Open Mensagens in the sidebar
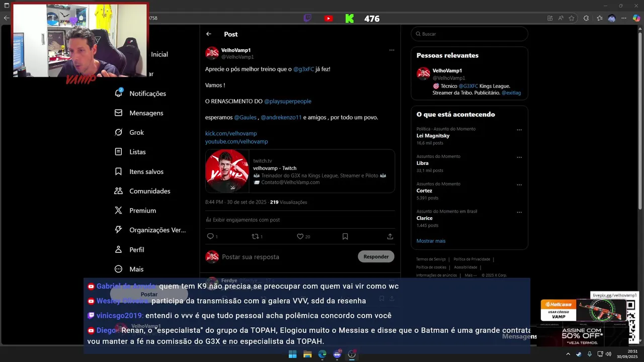Screen dimensions: 644x362 tap(139, 113)
